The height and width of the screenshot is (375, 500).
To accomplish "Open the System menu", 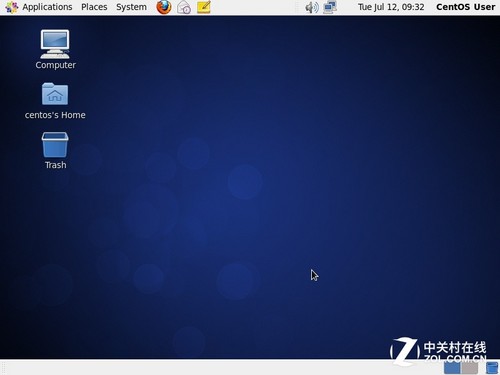I will (x=131, y=7).
